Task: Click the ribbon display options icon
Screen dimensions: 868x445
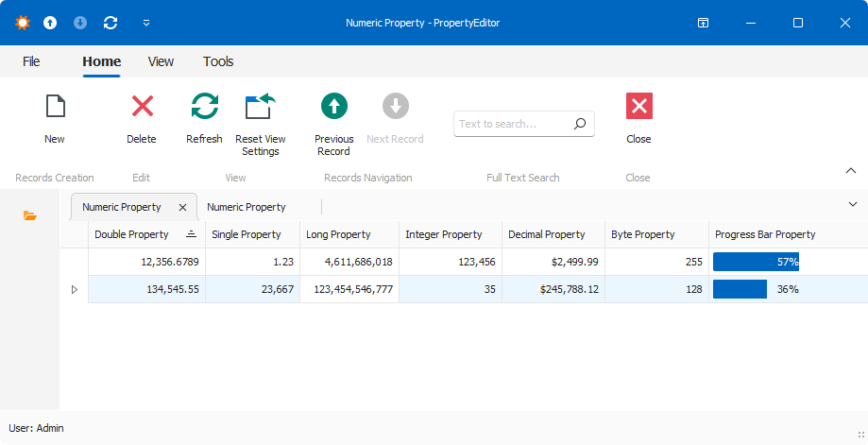Action: coord(703,23)
